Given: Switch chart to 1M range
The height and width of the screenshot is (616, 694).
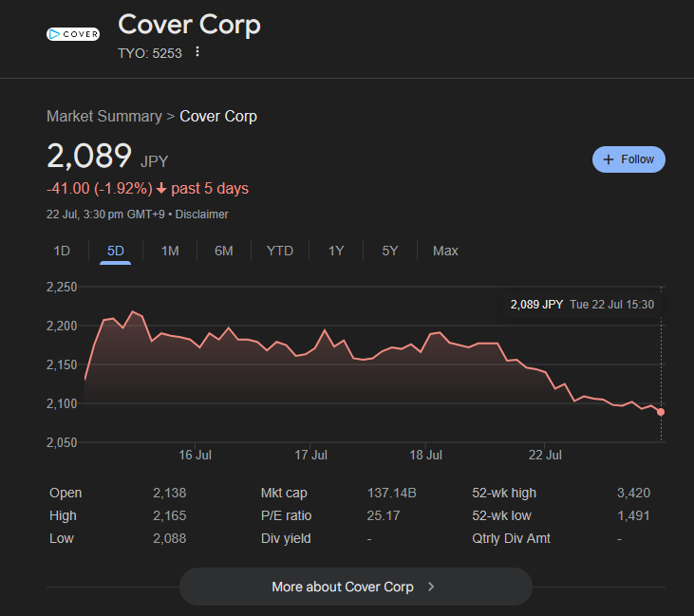Looking at the screenshot, I should 170,251.
